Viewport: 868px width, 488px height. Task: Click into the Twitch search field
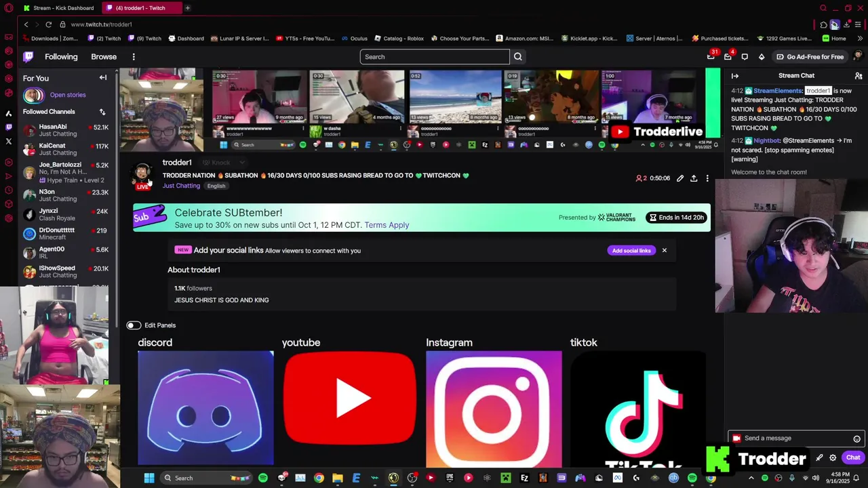[435, 57]
